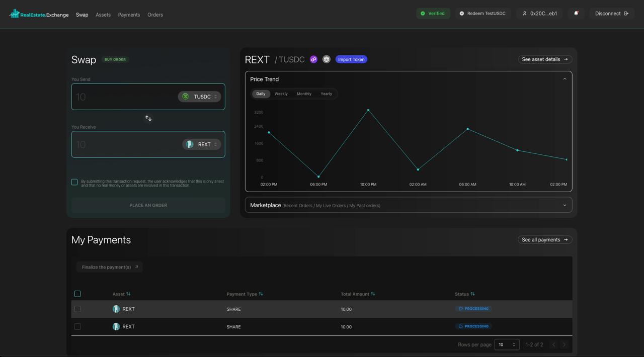Sort by Total Amount column arrows
Viewport: 644px width, 357px height.
pyautogui.click(x=373, y=294)
